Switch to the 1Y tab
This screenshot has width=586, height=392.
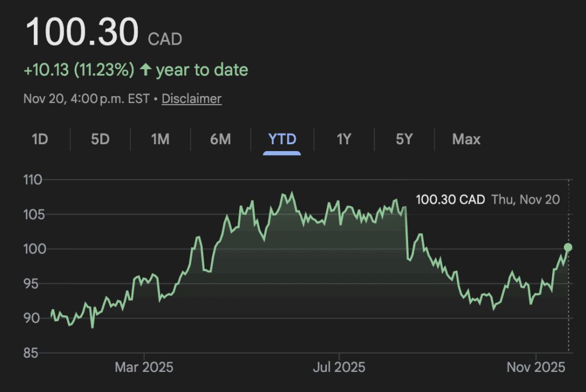point(343,139)
